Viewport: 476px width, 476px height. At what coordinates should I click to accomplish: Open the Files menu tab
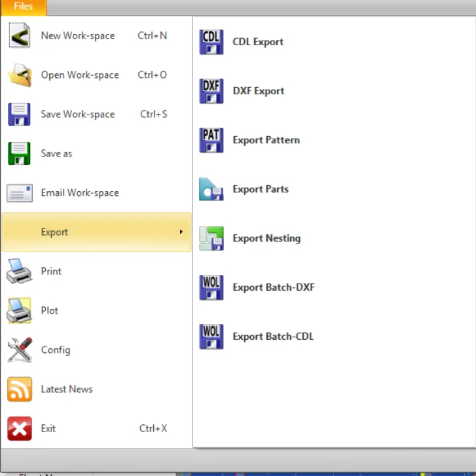coord(24,7)
